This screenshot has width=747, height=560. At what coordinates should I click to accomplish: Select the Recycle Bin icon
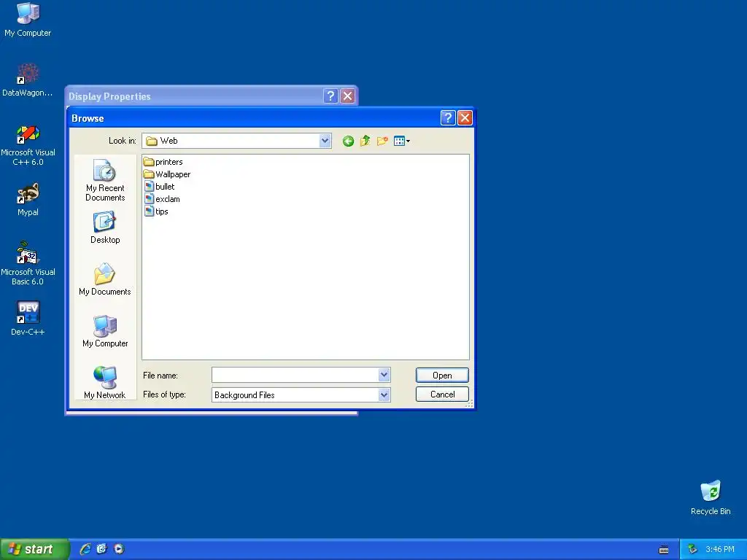click(x=711, y=497)
